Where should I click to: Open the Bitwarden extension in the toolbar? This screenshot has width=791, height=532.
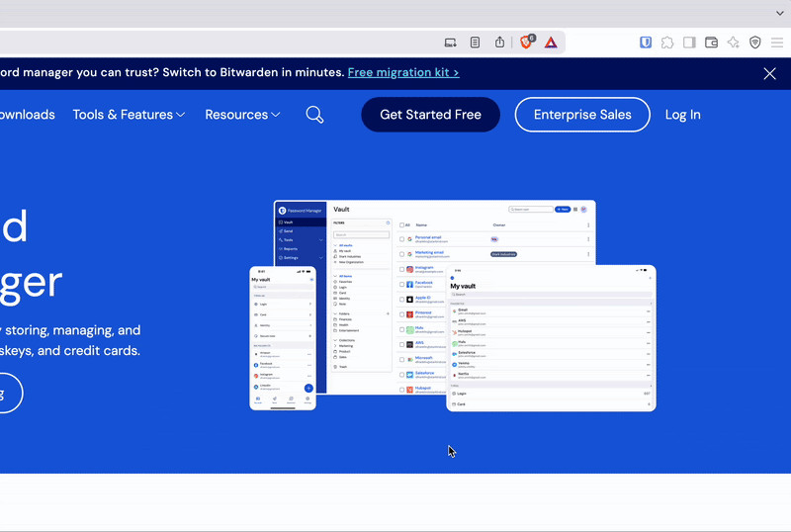point(646,43)
